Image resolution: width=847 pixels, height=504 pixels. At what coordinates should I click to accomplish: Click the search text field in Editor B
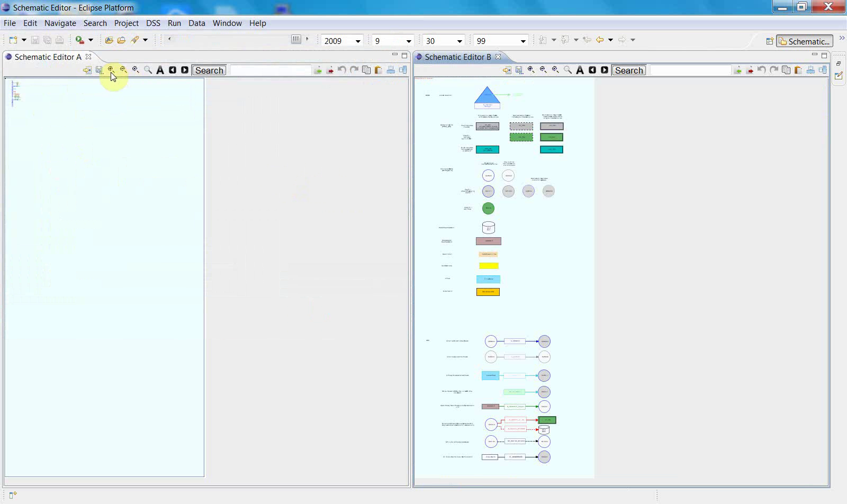(x=690, y=70)
